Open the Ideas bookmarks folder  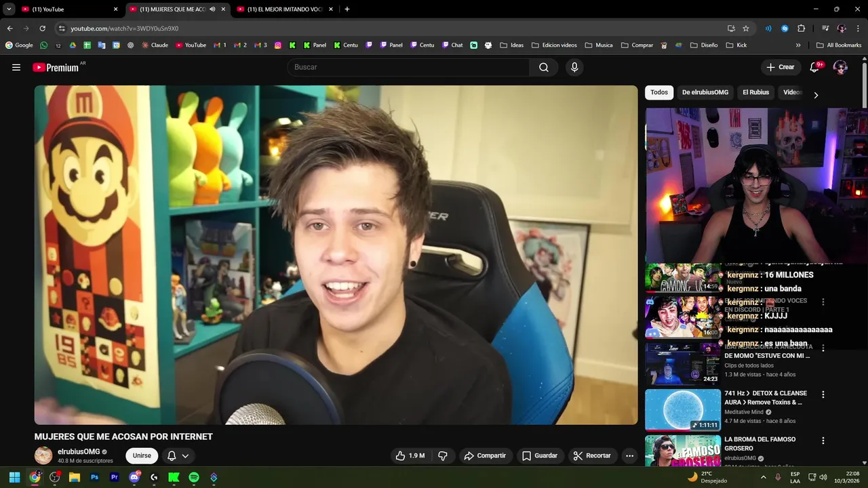(512, 45)
